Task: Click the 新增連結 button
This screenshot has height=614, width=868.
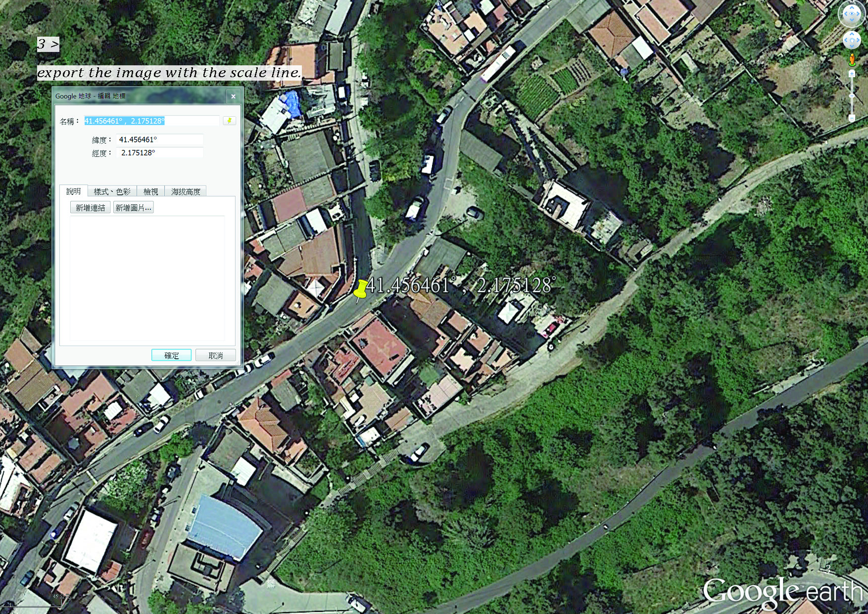Action: click(90, 208)
